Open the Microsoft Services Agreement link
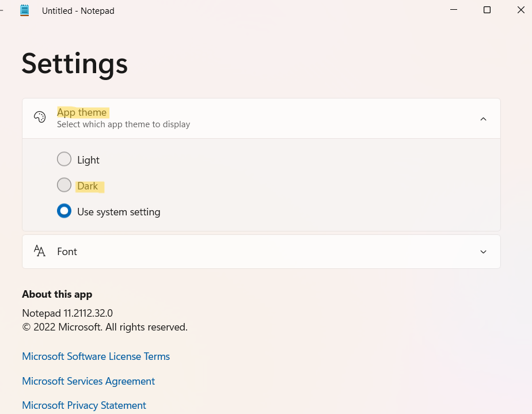The width and height of the screenshot is (532, 414). click(88, 381)
